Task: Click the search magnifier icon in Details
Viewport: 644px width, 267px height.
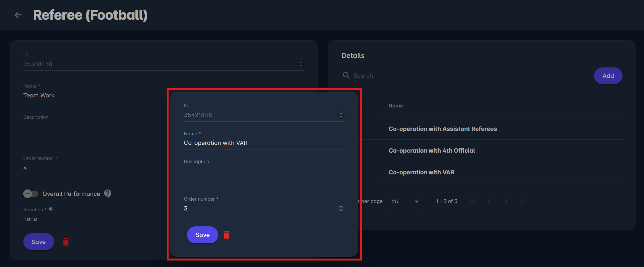Action: point(346,76)
